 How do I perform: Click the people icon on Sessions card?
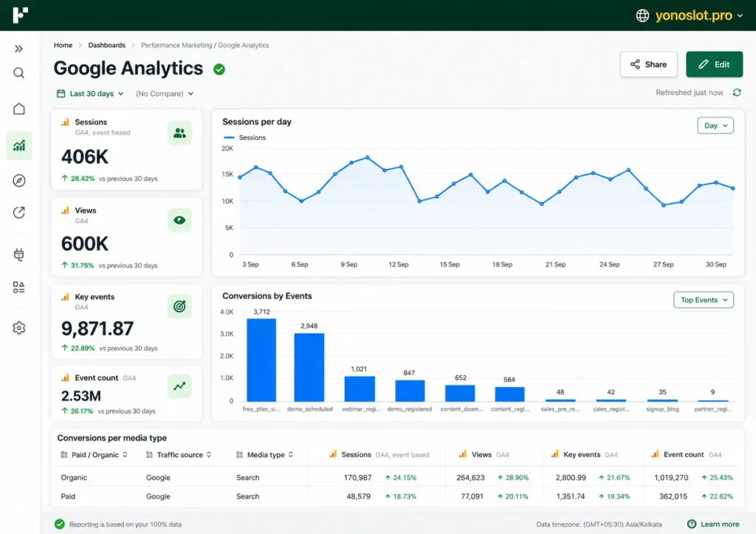pyautogui.click(x=180, y=133)
